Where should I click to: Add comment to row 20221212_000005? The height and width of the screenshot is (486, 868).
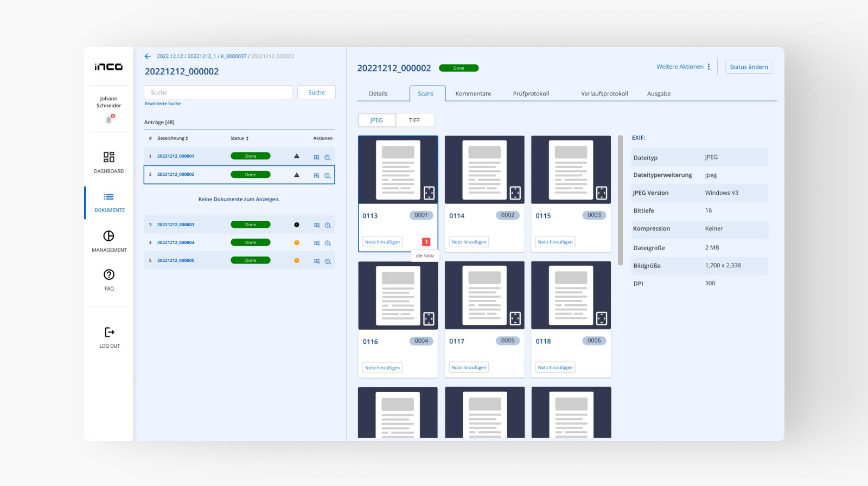pos(317,261)
